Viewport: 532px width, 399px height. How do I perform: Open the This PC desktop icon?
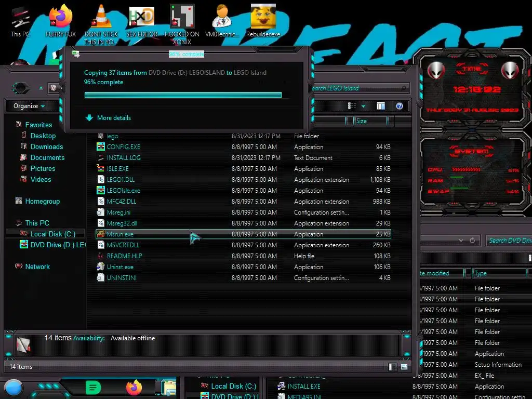[x=20, y=22]
